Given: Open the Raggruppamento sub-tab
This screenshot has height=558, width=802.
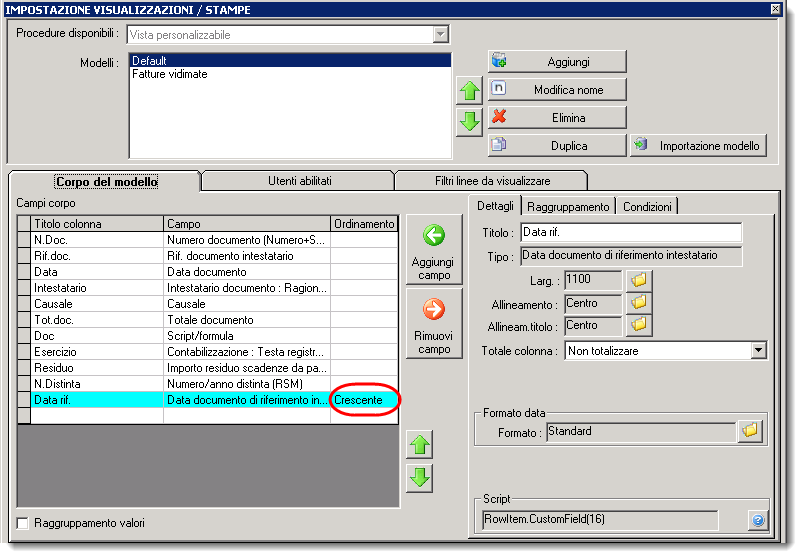Looking at the screenshot, I should click(x=568, y=207).
